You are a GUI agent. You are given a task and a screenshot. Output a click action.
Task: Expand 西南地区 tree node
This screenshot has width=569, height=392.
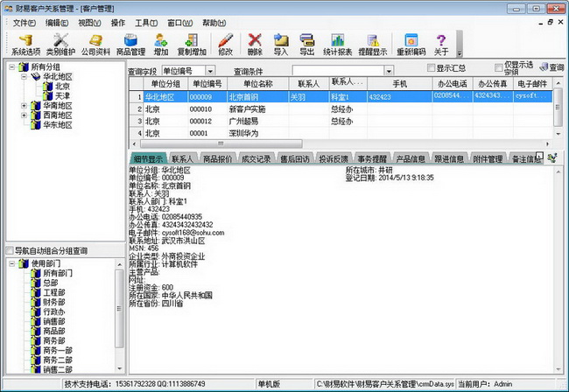pyautogui.click(x=24, y=115)
